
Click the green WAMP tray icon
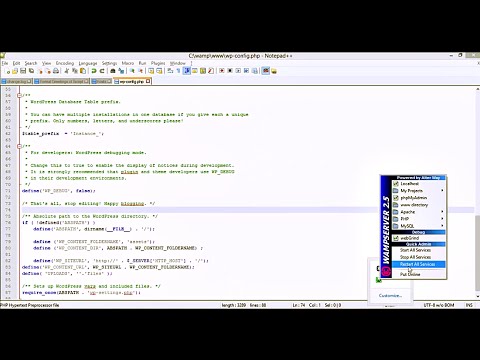pyautogui.click(x=378, y=280)
